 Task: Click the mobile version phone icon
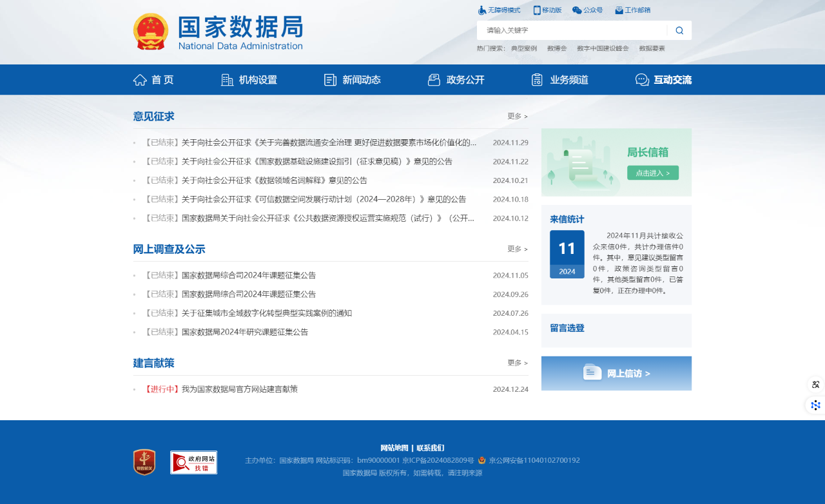[537, 10]
